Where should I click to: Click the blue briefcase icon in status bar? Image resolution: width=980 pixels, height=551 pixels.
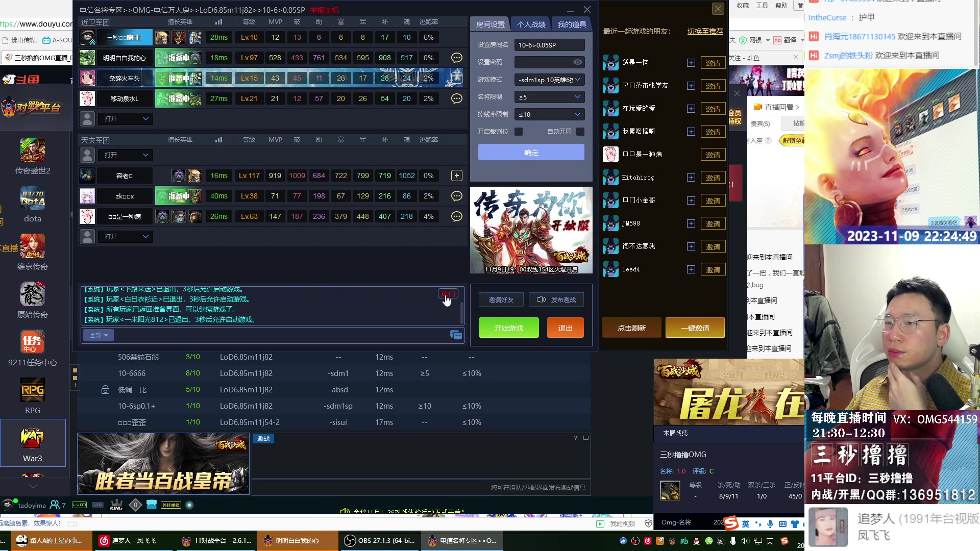tap(152, 505)
